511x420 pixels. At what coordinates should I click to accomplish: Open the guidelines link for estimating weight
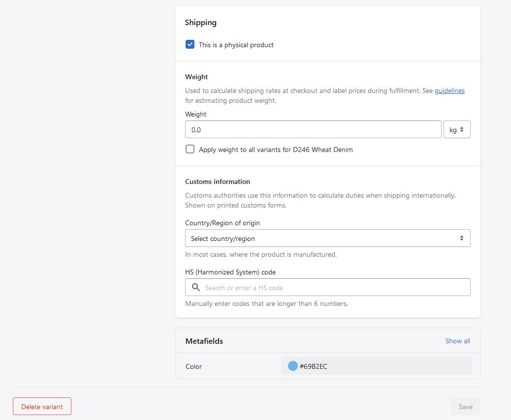[x=449, y=90]
